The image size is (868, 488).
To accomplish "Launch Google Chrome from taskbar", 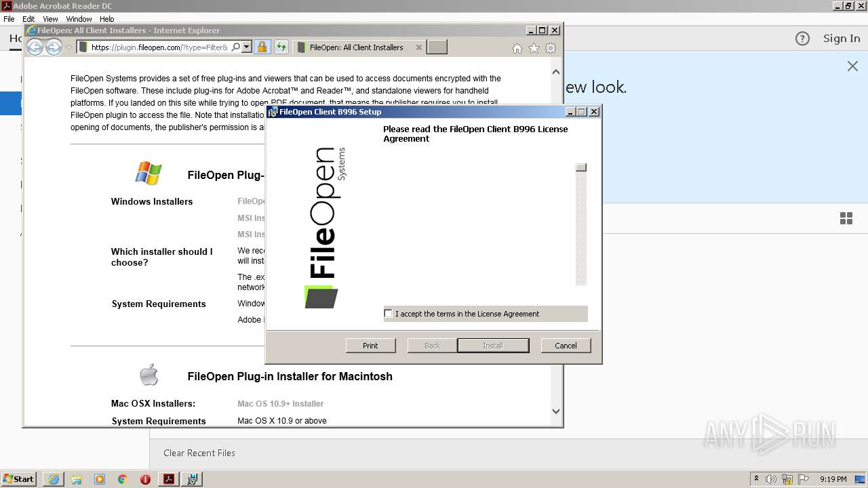I will (123, 479).
